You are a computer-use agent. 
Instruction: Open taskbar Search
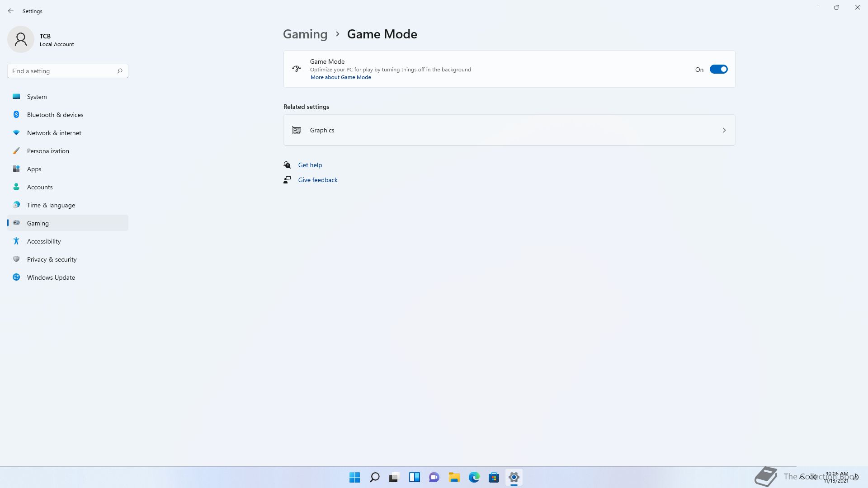coord(374,477)
